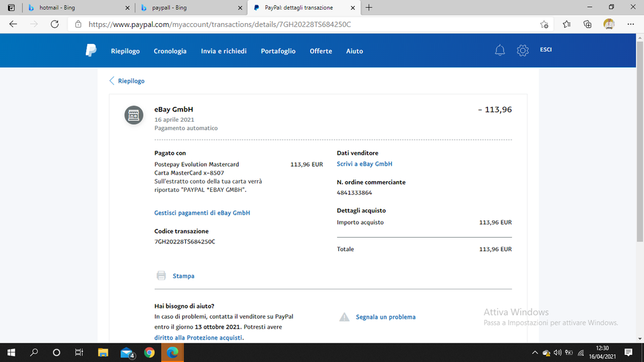The image size is (644, 362).
Task: Open Windows search from taskbar
Action: tap(34, 352)
